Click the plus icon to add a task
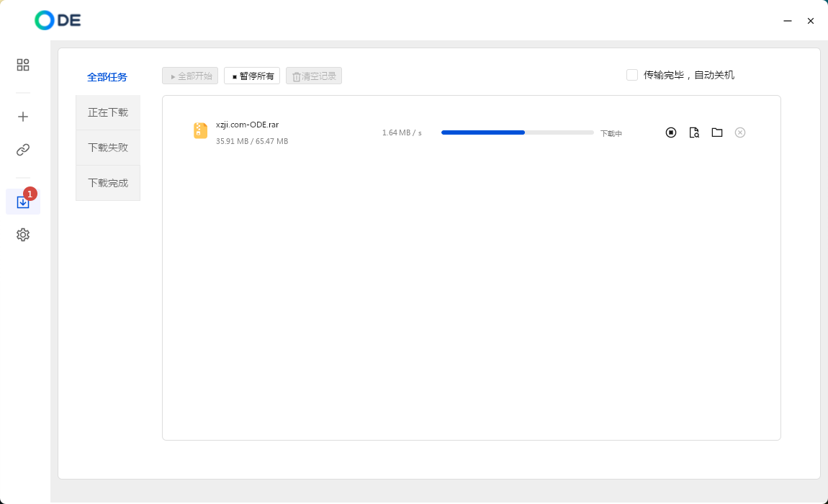 pos(23,117)
